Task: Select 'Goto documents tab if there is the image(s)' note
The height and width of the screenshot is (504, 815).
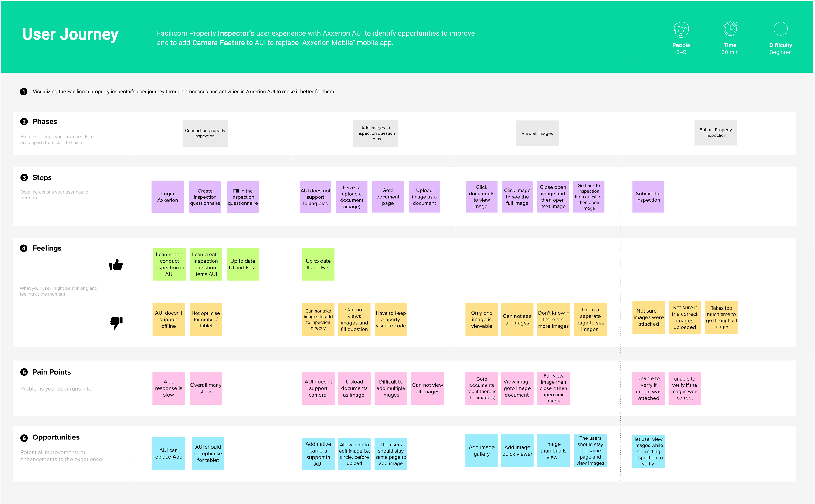Action: 482,388
